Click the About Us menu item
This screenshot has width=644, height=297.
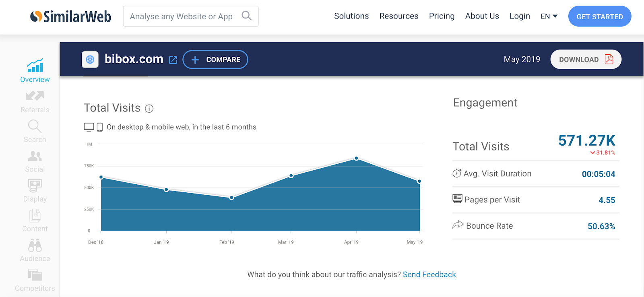tap(482, 16)
